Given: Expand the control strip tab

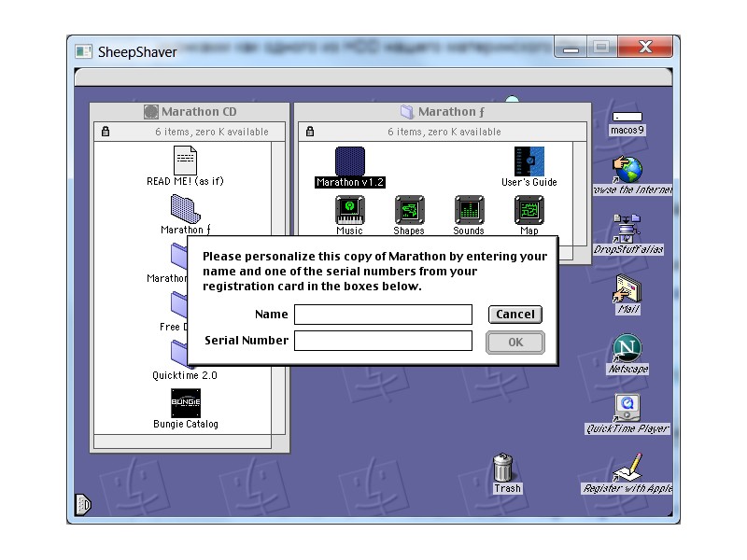Looking at the screenshot, I should click(x=83, y=504).
